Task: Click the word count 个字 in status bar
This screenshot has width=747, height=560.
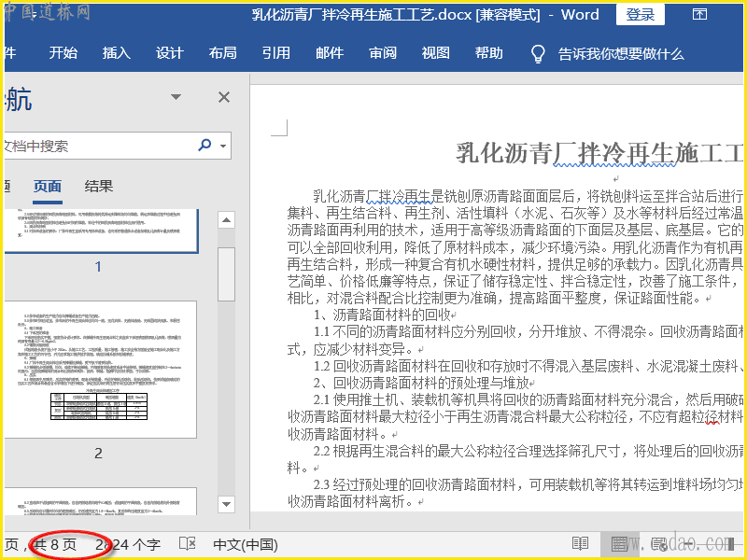Action: [128, 545]
